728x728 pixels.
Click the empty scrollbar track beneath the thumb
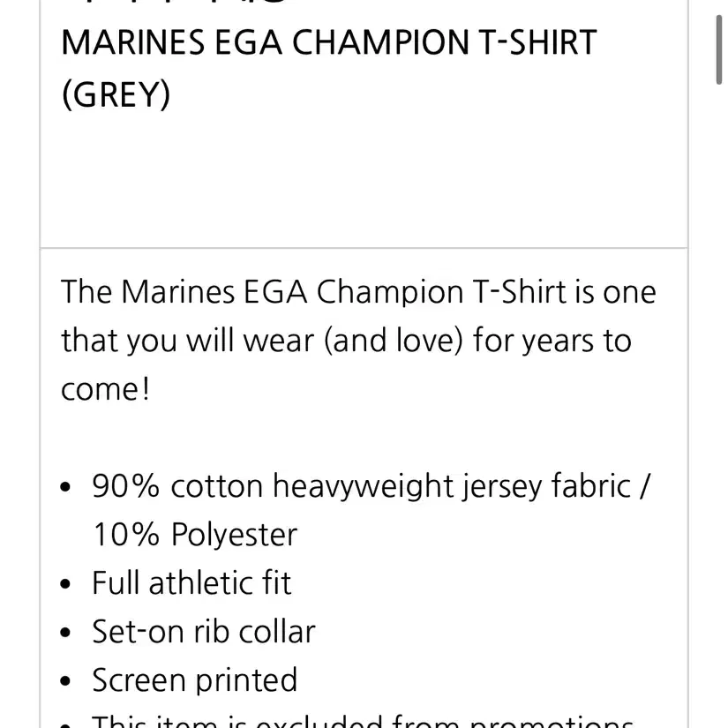718,406
